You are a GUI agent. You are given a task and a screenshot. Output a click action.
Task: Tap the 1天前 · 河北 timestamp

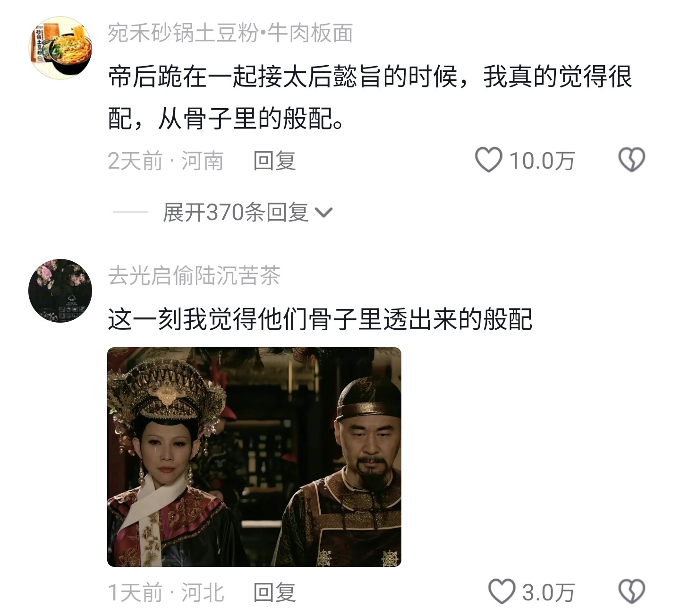coord(166,592)
